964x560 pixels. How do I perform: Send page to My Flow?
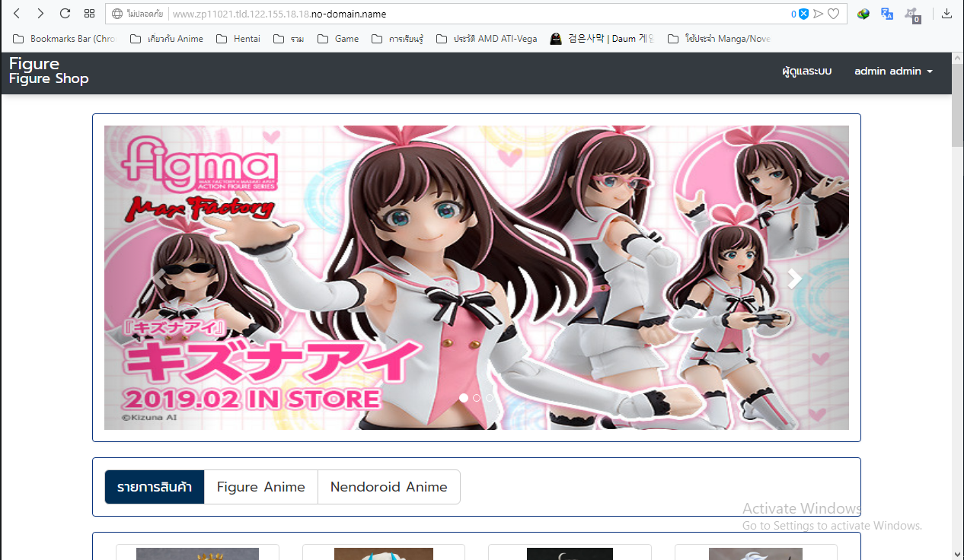point(819,14)
